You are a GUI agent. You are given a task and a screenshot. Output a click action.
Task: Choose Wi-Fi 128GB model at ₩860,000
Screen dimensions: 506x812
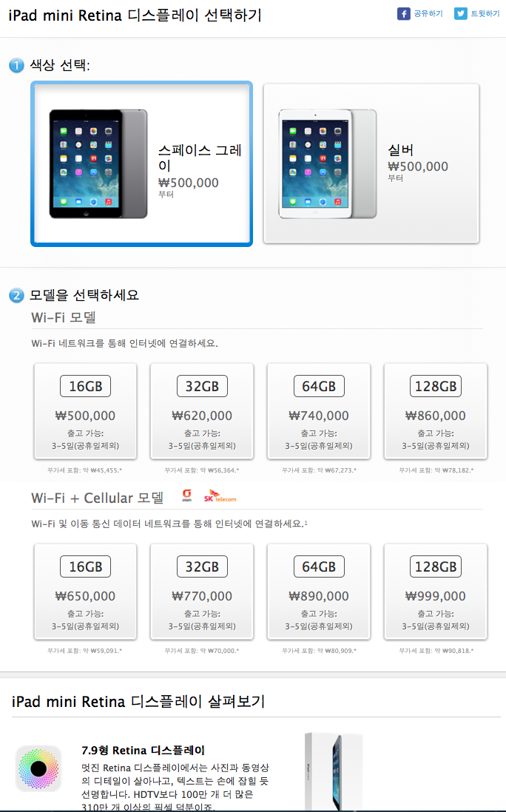pyautogui.click(x=436, y=411)
